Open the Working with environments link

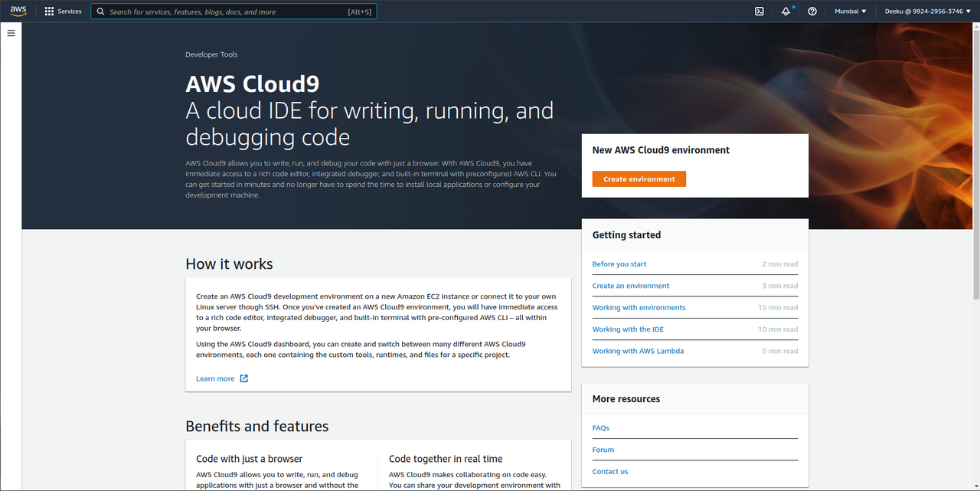tap(639, 308)
